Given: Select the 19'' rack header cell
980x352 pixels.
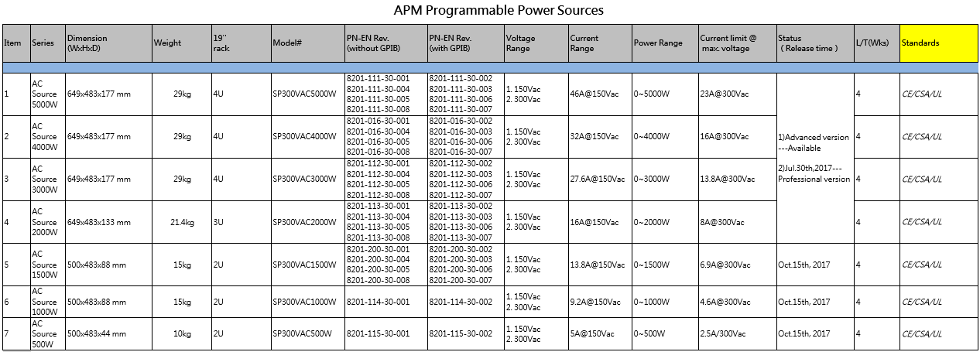Looking at the screenshot, I should tap(241, 43).
